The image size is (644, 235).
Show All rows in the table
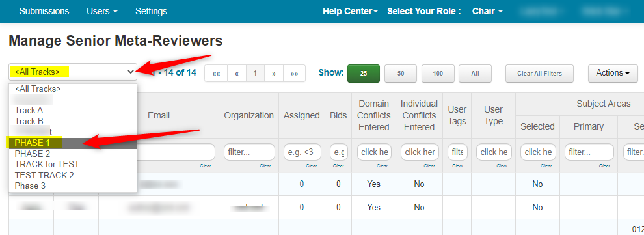click(476, 74)
